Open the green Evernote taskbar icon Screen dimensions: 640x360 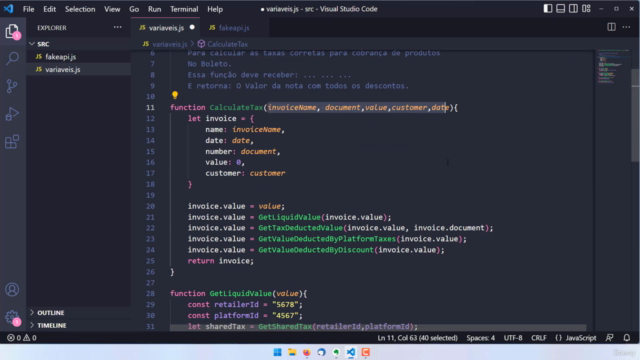click(x=336, y=352)
